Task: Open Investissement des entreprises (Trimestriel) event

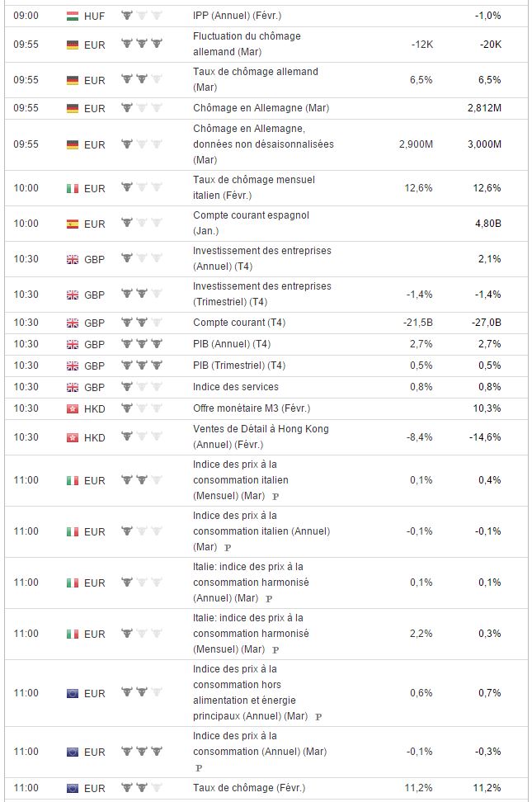Action: 261,294
